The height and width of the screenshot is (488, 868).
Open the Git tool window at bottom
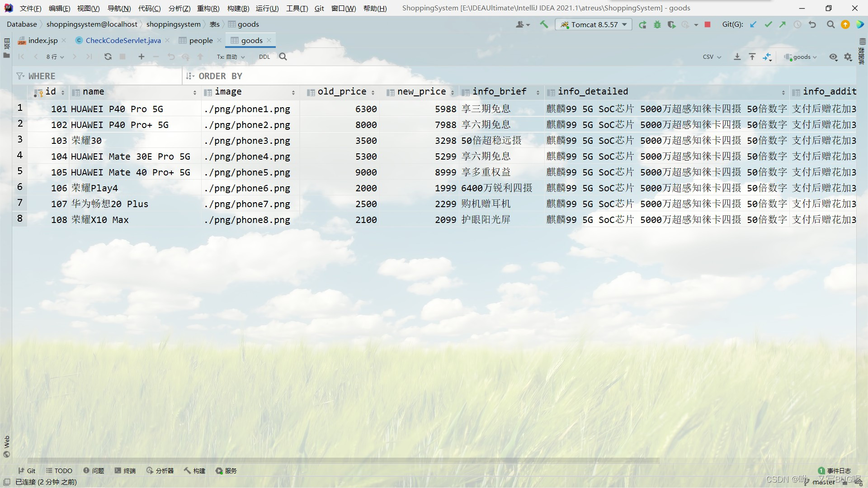tap(27, 471)
